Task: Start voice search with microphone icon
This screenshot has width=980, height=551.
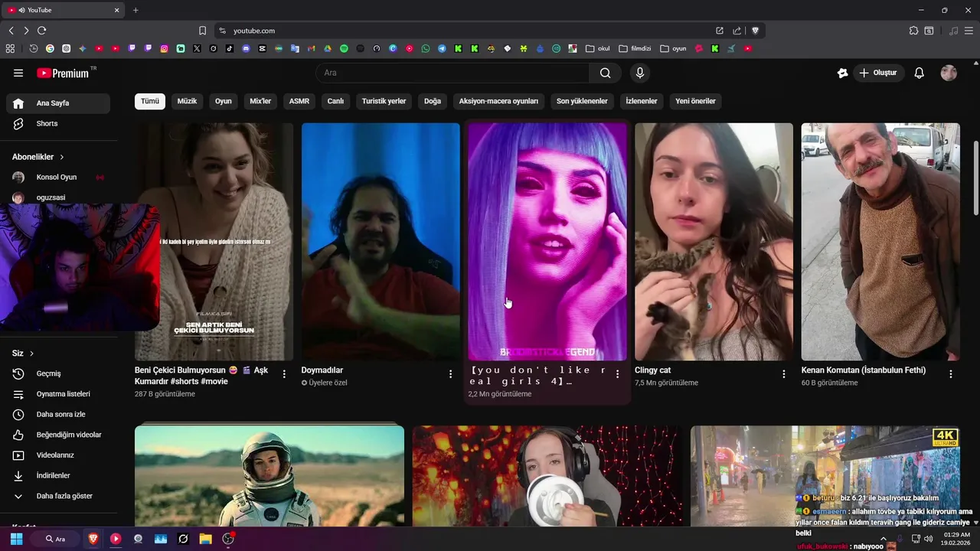Action: point(640,73)
